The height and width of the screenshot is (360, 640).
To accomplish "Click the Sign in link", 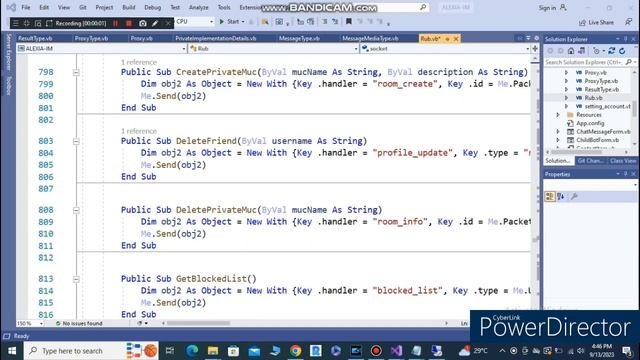I will [x=547, y=8].
